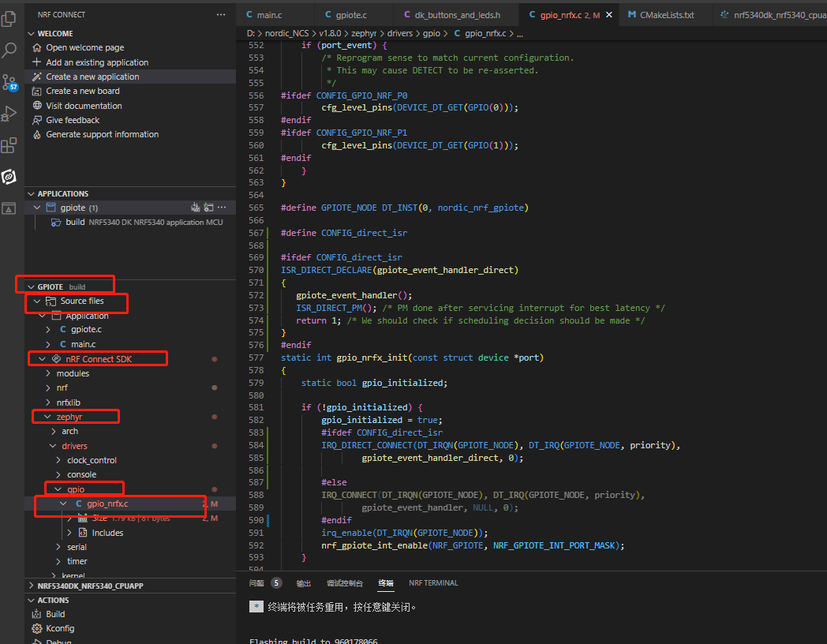
Task: Click the Build action icon
Action: 36,614
